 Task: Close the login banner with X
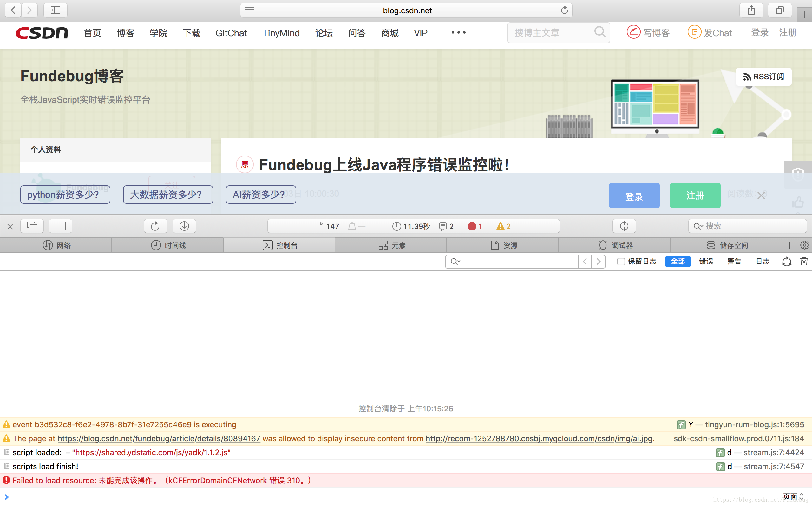point(761,196)
